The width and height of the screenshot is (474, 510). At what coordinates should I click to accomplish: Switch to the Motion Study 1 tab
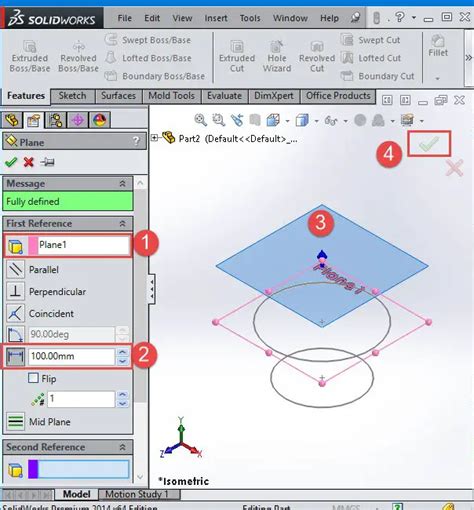click(x=137, y=494)
